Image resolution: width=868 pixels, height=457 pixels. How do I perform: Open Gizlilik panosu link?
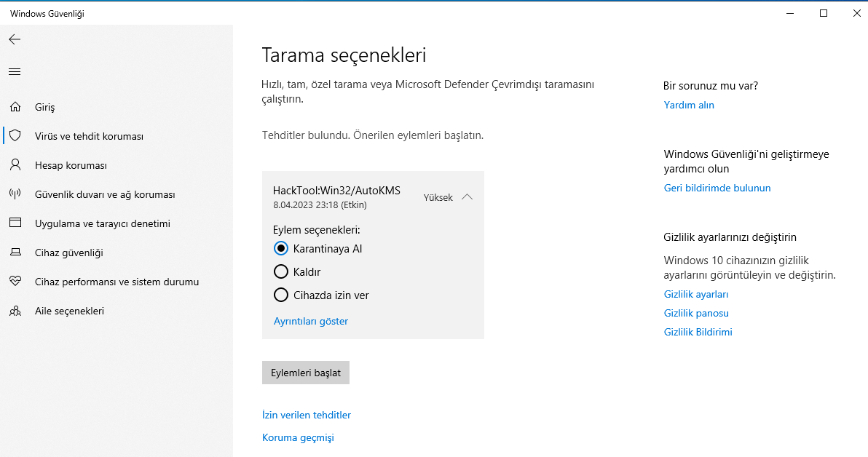696,313
